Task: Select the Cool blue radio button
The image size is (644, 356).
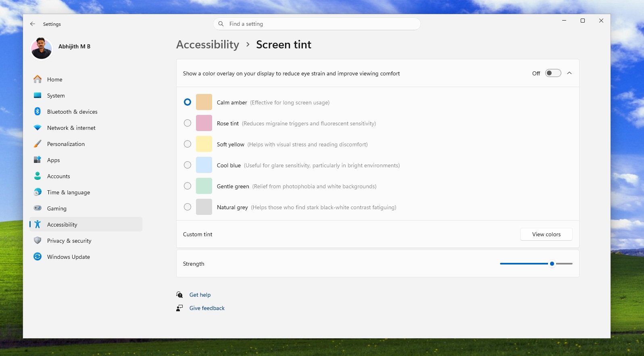Action: [188, 165]
